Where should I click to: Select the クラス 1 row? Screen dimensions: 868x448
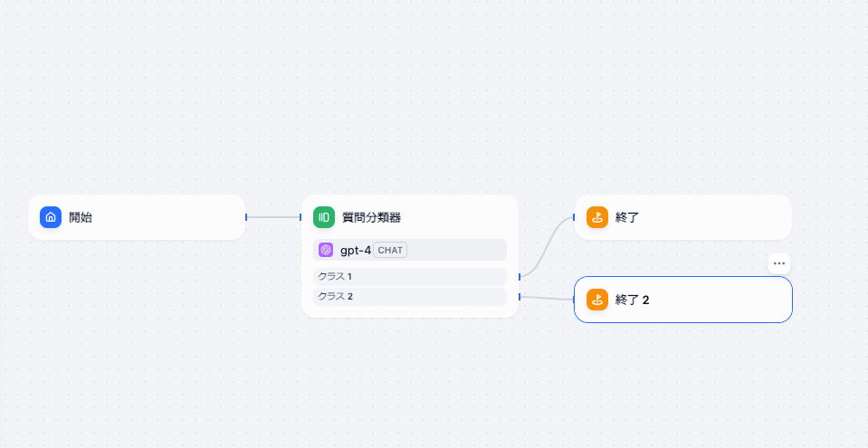409,276
